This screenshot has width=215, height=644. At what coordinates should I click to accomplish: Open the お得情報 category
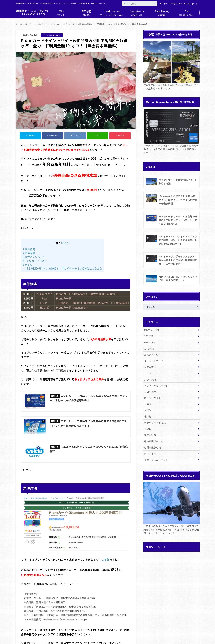point(171,349)
